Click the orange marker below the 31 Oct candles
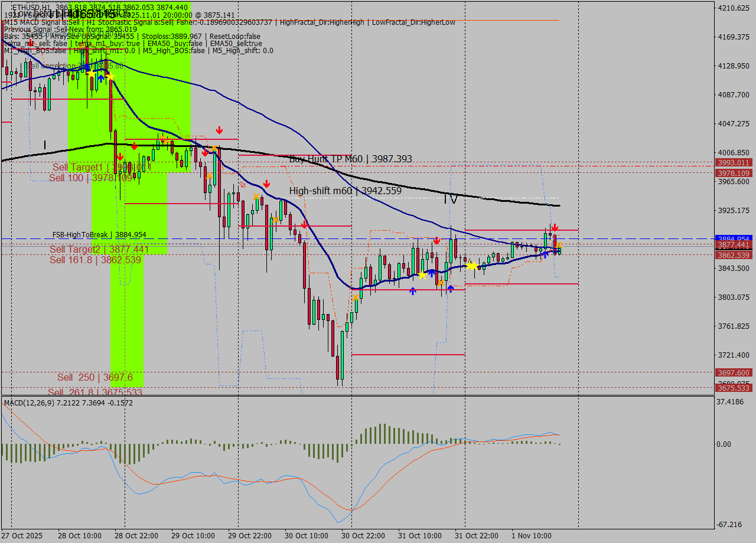This screenshot has width=756, height=543. click(x=441, y=283)
